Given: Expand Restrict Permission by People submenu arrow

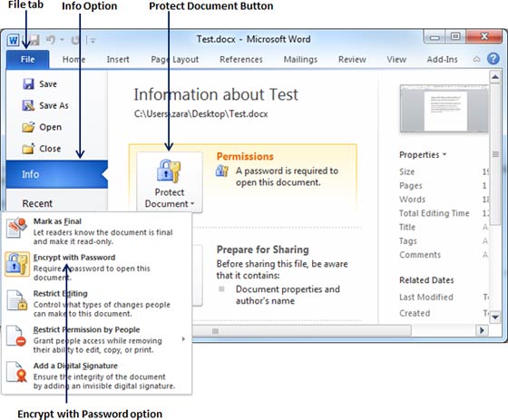Looking at the screenshot, I should [183, 339].
